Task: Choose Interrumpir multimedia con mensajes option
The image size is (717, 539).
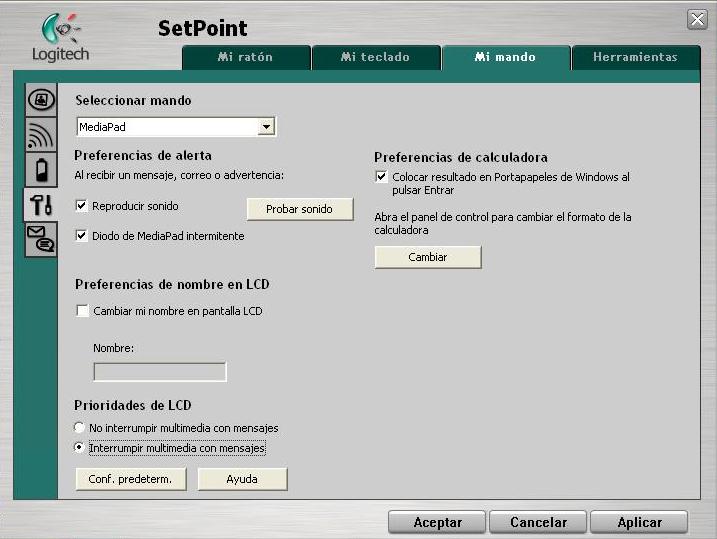Action: coord(80,449)
